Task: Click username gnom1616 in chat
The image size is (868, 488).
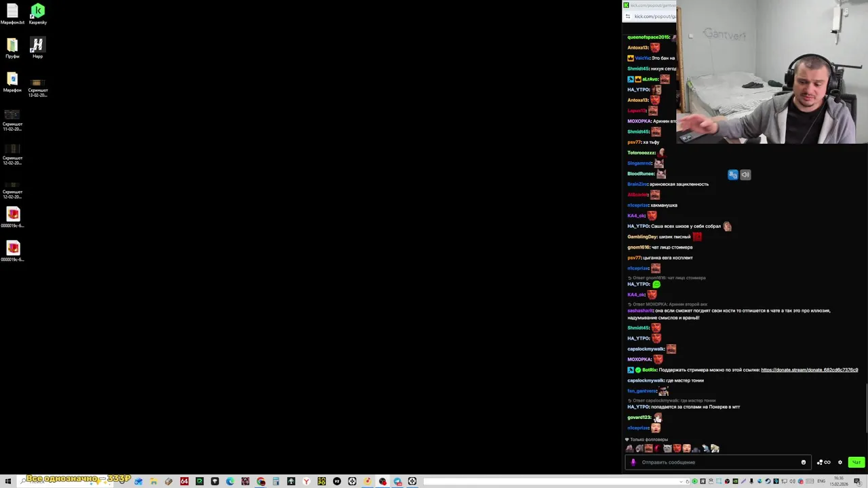Action: 638,247
